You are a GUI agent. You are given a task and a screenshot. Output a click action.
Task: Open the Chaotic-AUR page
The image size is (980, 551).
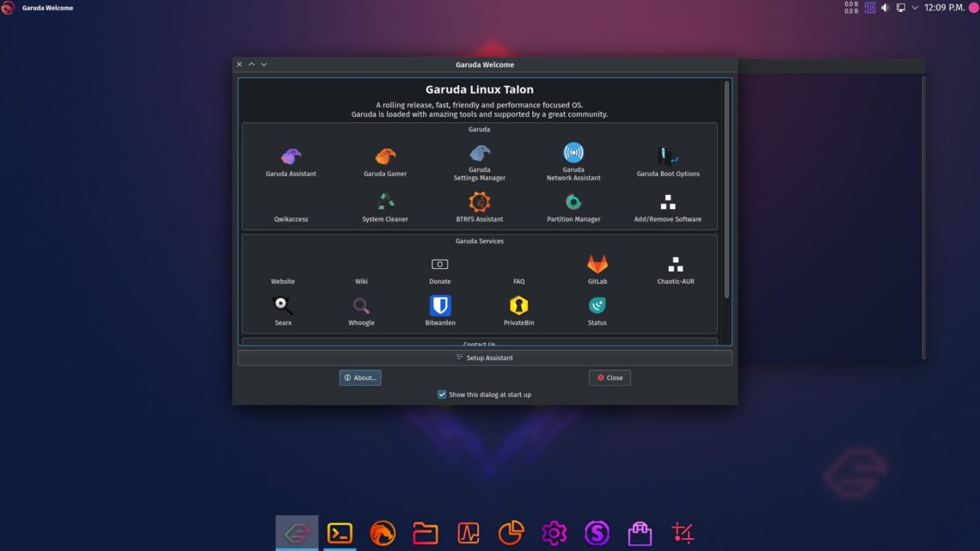tap(675, 268)
